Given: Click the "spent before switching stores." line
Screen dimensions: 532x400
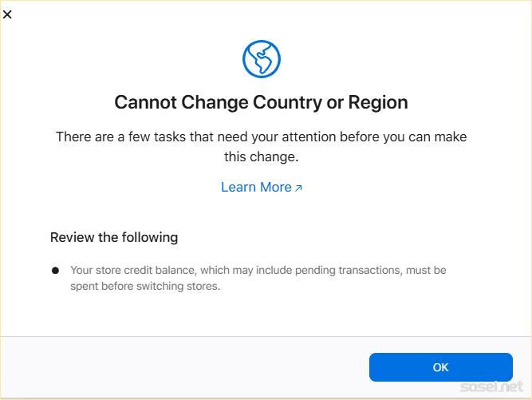Looking at the screenshot, I should click(x=145, y=286).
